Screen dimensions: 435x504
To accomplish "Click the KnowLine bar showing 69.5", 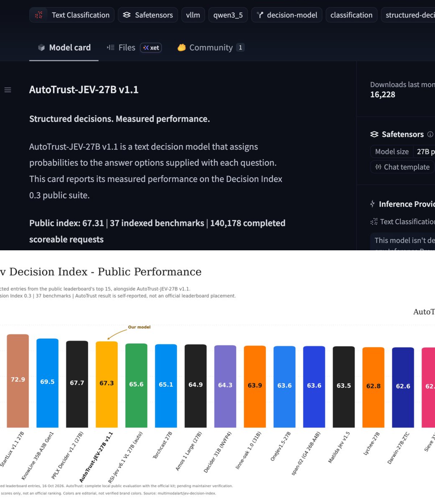I will [x=47, y=383].
